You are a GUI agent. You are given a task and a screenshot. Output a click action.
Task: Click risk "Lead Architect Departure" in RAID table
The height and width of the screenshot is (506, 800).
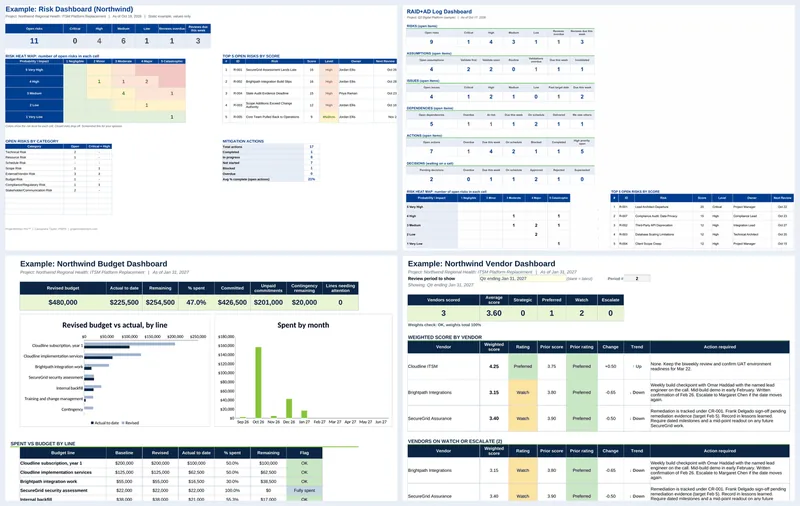651,207
